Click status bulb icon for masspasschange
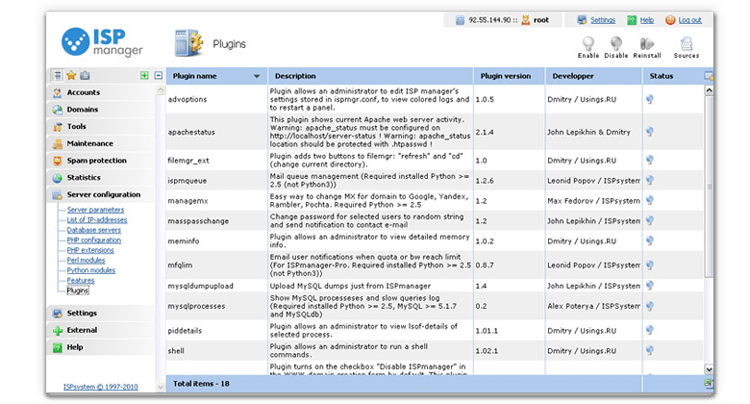Viewport: 750px width, 404px height. click(x=650, y=220)
